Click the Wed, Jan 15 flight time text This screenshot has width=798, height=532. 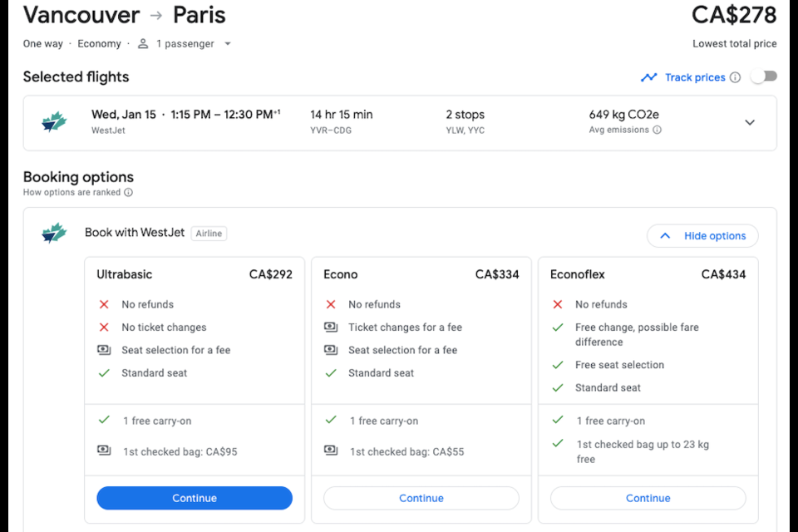(186, 115)
